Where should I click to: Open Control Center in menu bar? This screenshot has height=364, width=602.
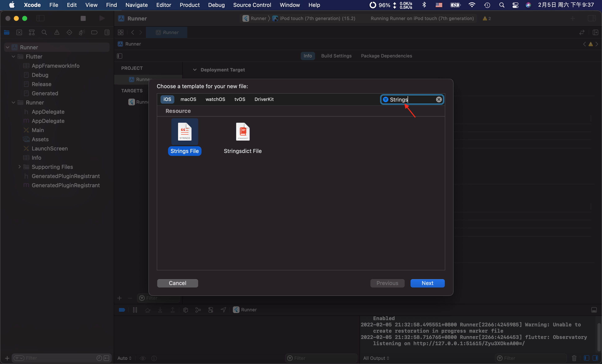(x=515, y=5)
